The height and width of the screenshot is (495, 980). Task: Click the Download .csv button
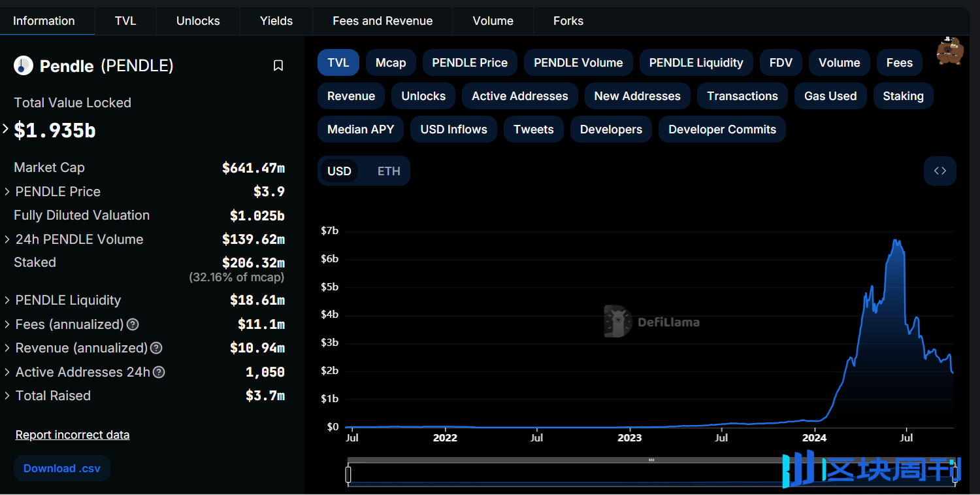pyautogui.click(x=62, y=468)
